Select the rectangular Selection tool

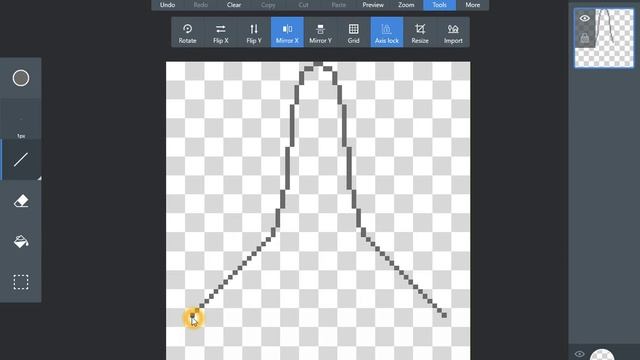click(x=21, y=282)
